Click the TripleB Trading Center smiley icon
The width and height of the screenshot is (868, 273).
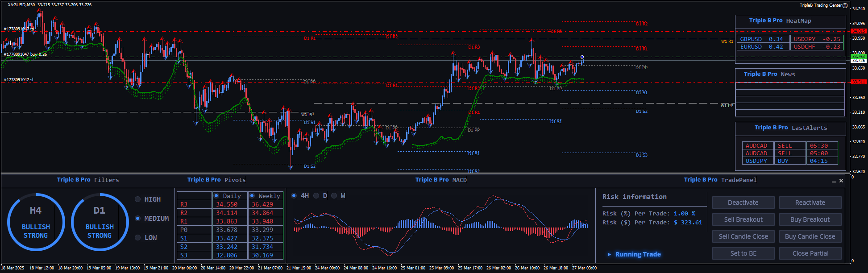pos(845,5)
